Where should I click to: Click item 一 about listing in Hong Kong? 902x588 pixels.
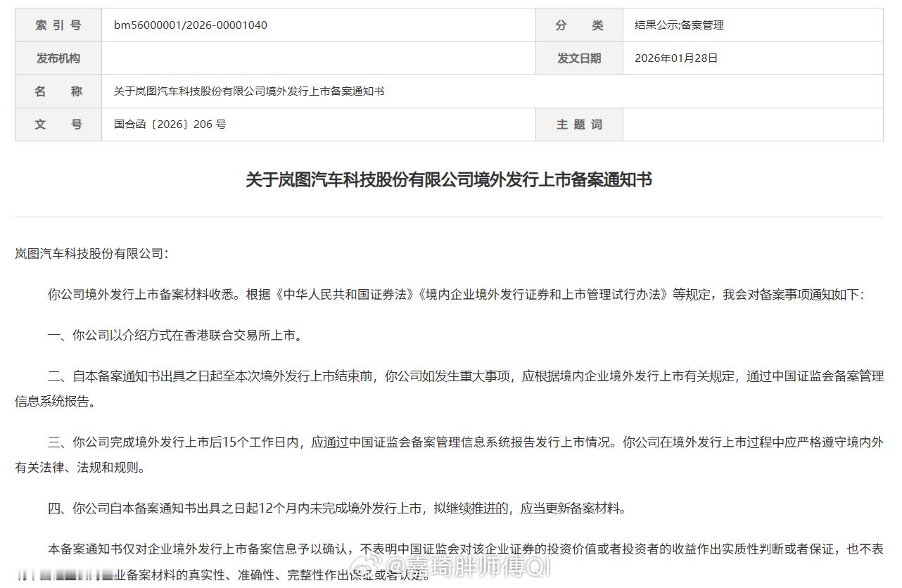click(x=177, y=335)
